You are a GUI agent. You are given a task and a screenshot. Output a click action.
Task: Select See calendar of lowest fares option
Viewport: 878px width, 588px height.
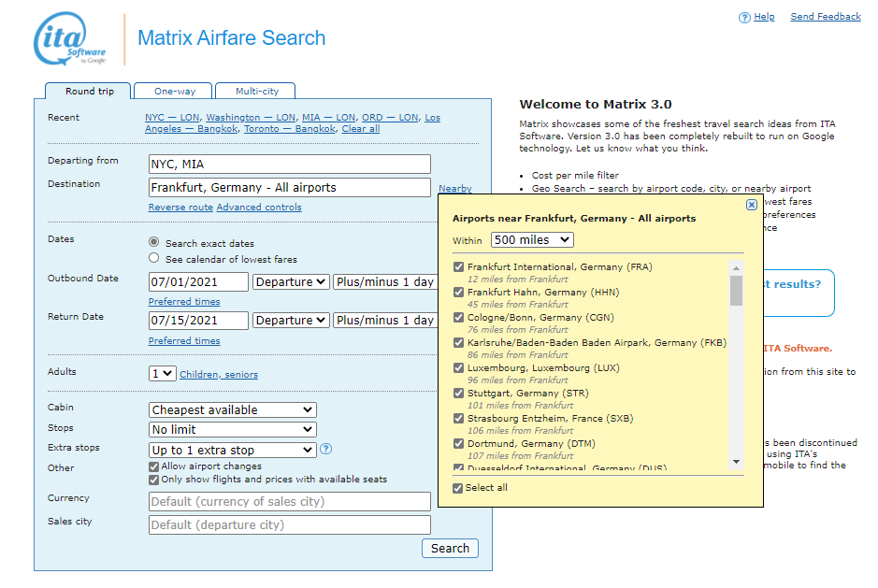pos(154,258)
